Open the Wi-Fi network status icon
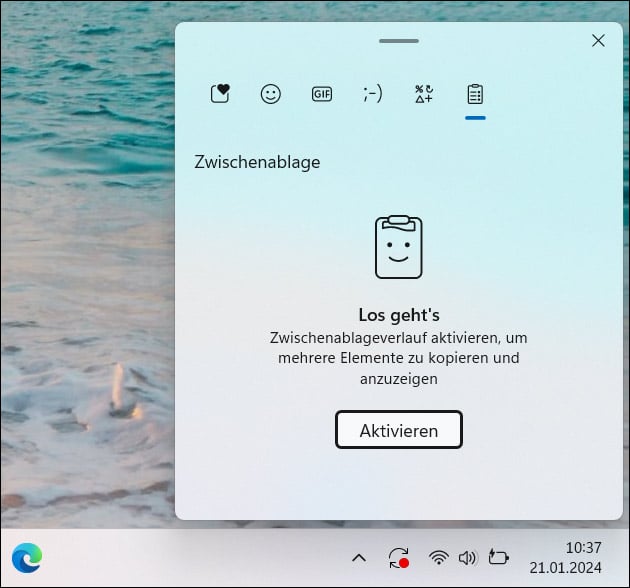The height and width of the screenshot is (588, 630). tap(438, 558)
